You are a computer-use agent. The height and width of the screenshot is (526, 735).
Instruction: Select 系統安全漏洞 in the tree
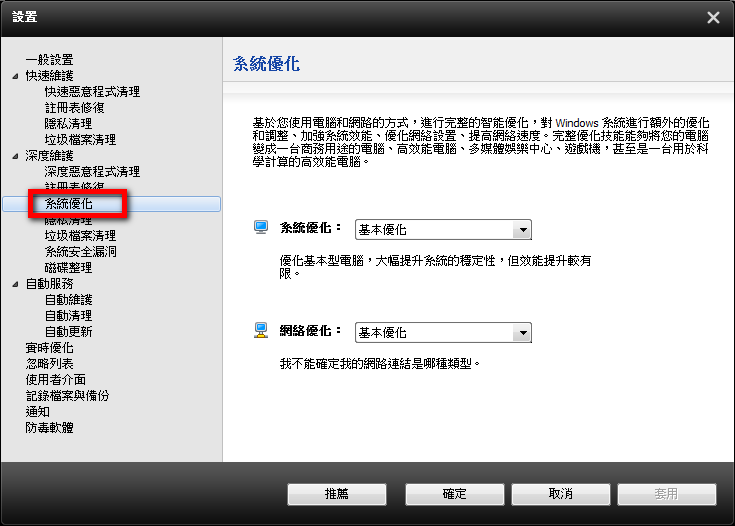pyautogui.click(x=80, y=252)
